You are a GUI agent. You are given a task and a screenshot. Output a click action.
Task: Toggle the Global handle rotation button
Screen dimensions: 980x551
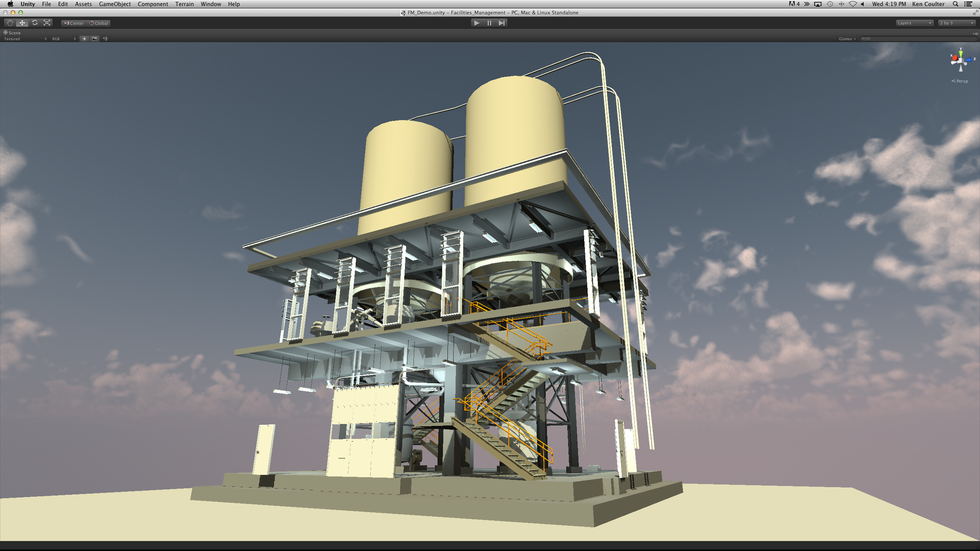(x=99, y=23)
